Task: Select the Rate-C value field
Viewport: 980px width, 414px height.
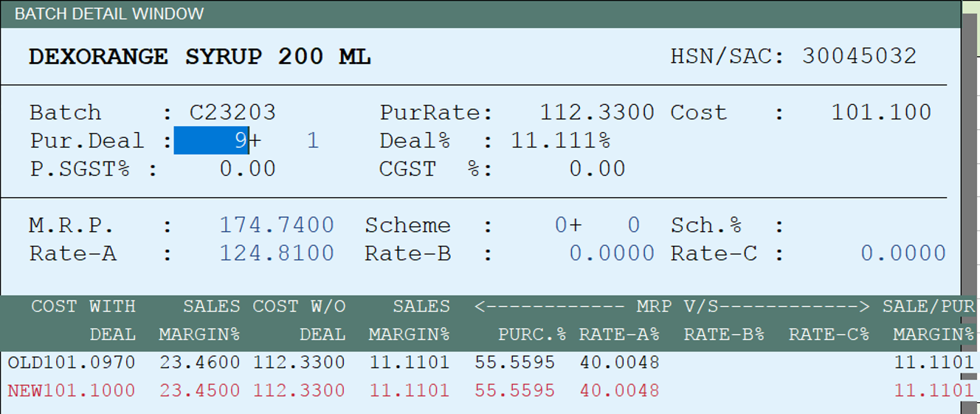Action: pyautogui.click(x=903, y=253)
